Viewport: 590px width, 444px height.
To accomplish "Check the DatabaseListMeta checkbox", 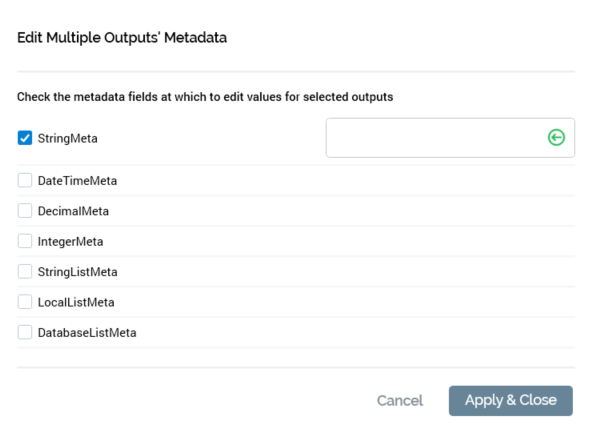I will [25, 332].
